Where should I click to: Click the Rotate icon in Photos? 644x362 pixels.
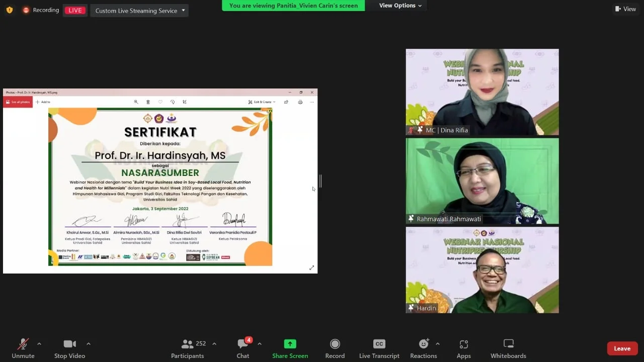[173, 102]
